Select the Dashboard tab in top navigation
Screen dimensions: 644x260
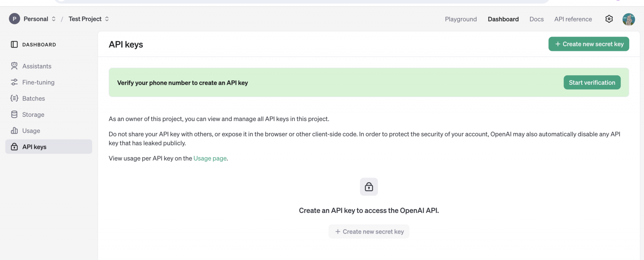[503, 19]
